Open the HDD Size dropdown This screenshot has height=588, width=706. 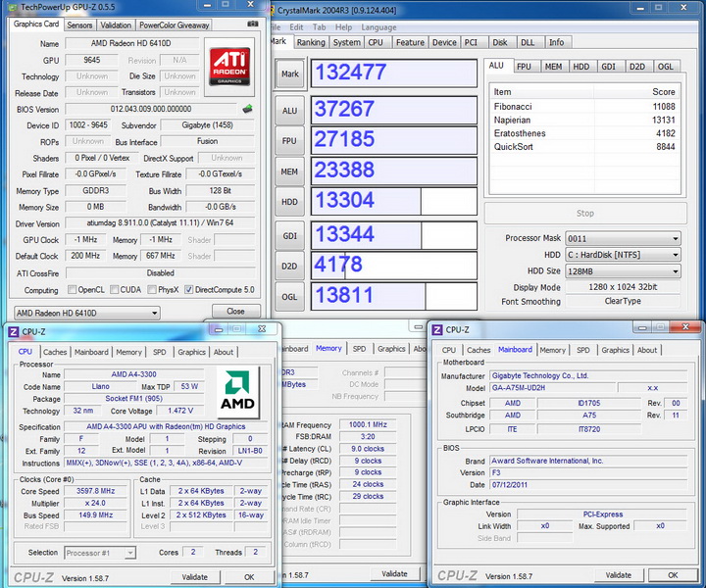coord(623,271)
